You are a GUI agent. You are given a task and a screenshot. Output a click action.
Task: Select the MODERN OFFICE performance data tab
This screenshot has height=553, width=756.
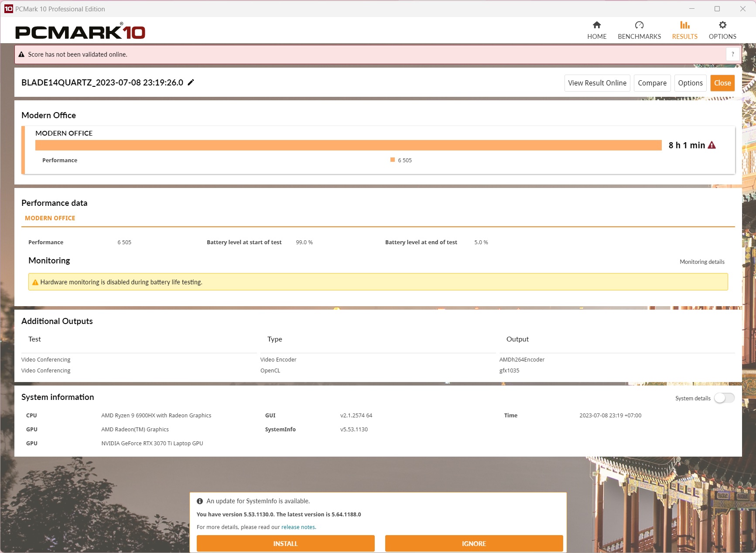click(x=50, y=218)
